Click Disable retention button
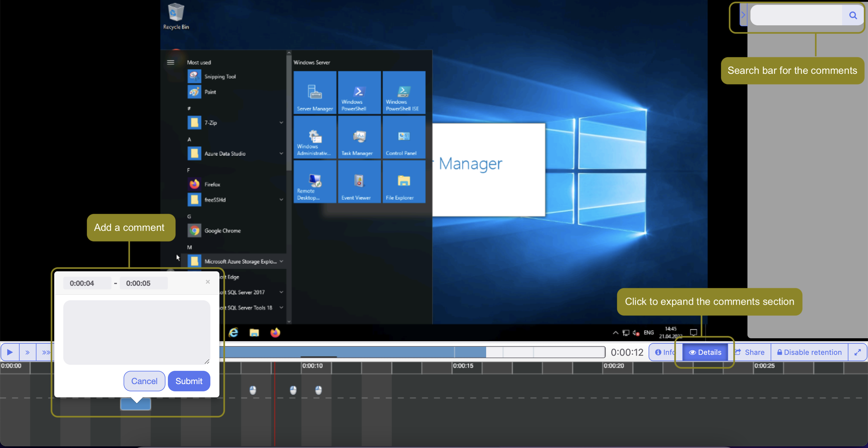The image size is (868, 448). pyautogui.click(x=809, y=352)
